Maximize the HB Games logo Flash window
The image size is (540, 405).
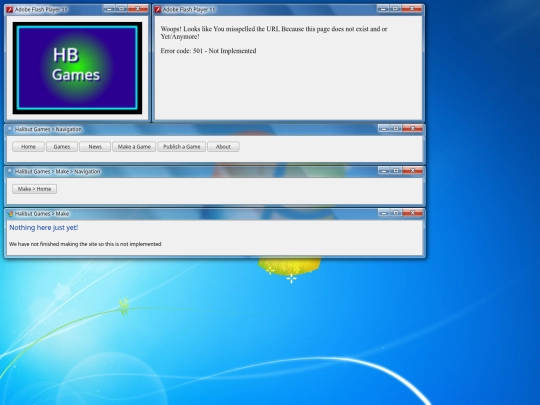point(122,9)
